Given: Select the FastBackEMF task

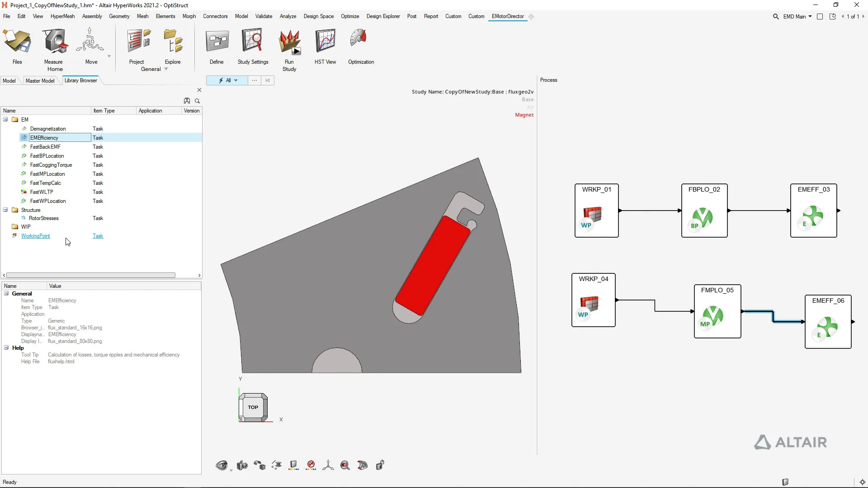Looking at the screenshot, I should [x=45, y=147].
